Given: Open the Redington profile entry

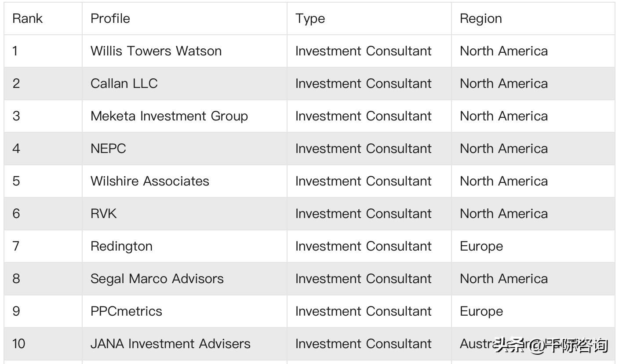Looking at the screenshot, I should click(x=121, y=246).
